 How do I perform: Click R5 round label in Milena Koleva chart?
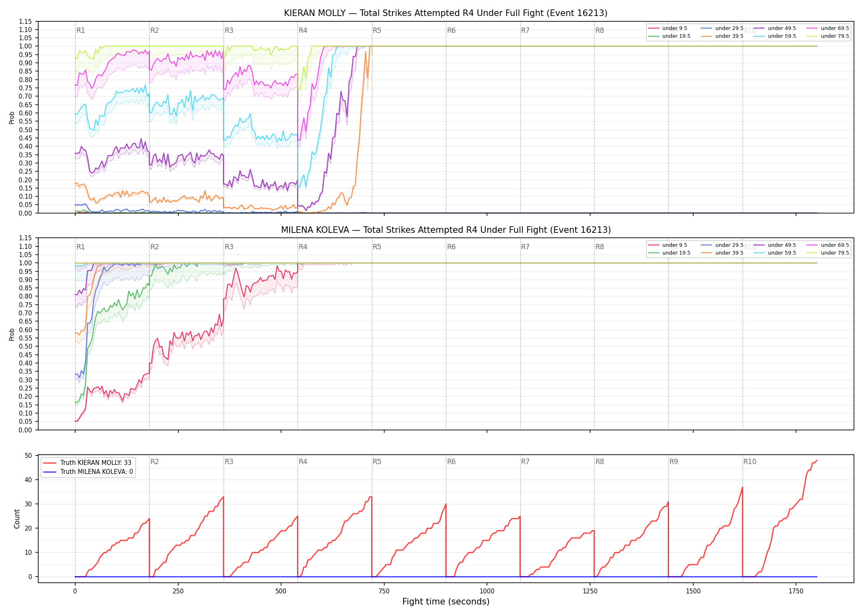click(x=377, y=247)
